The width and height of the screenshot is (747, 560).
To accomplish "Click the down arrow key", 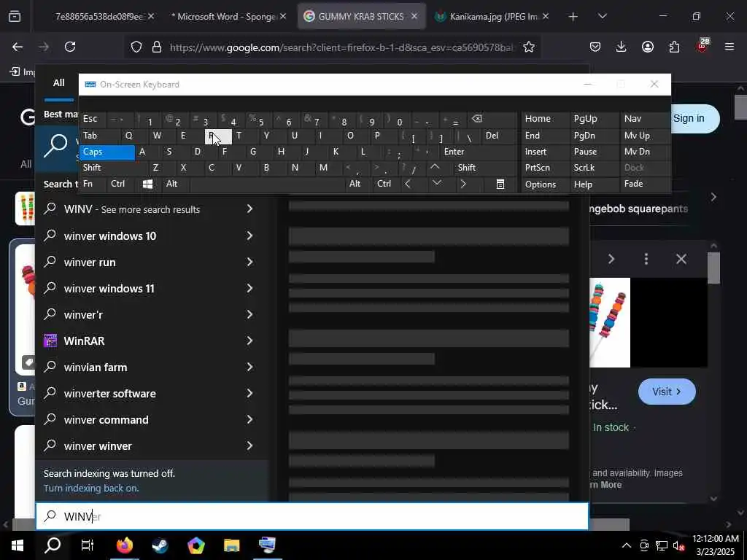I will coord(436,184).
